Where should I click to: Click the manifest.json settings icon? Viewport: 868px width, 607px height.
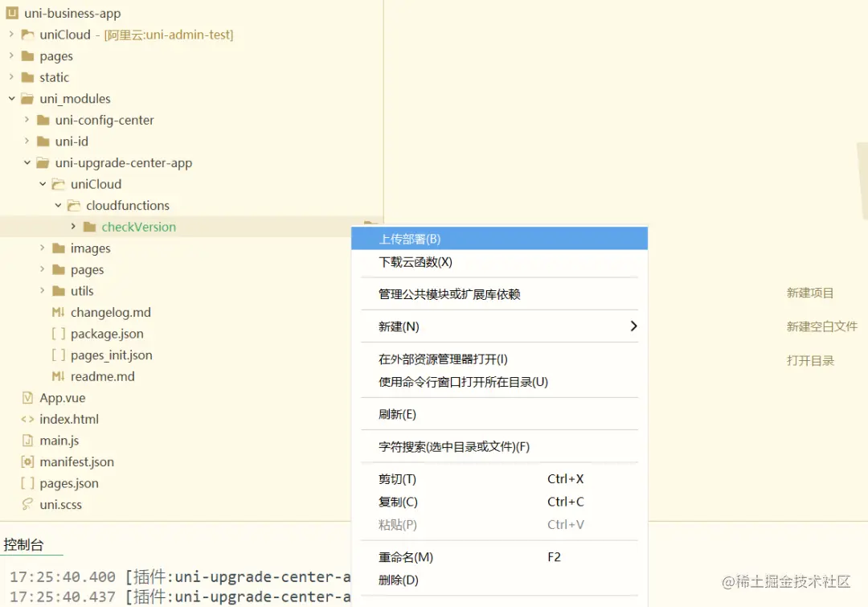(x=27, y=462)
